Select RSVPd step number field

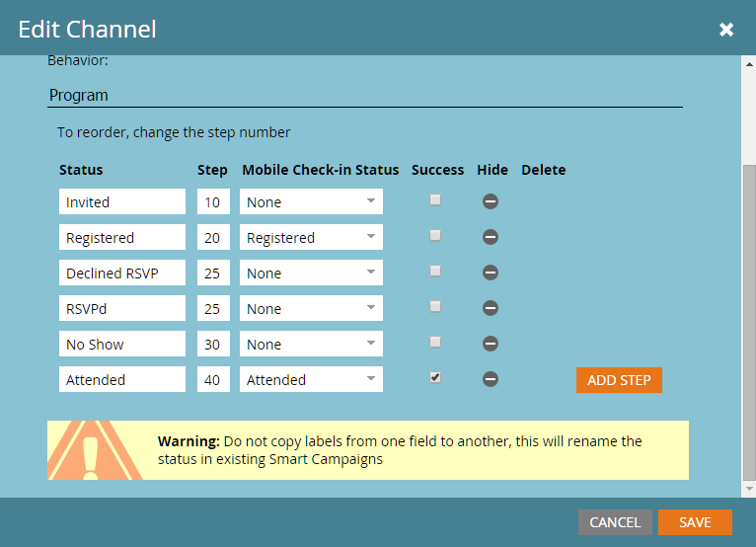point(213,308)
